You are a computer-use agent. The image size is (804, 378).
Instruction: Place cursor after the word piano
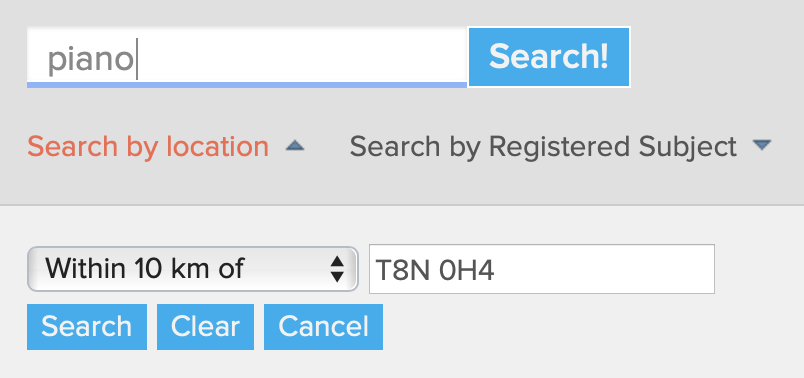point(136,59)
